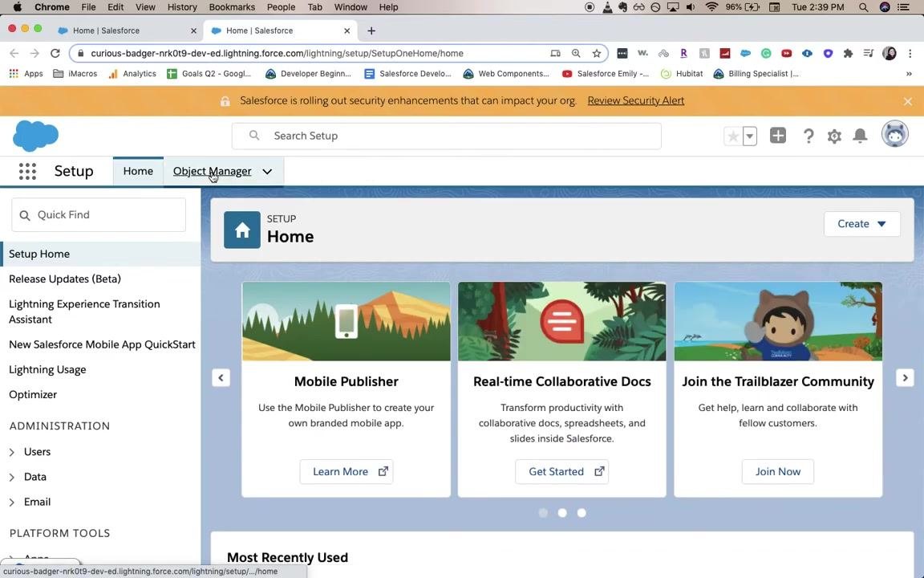Image resolution: width=924 pixels, height=578 pixels.
Task: Close the first Home | Salesforce tab
Action: click(x=193, y=31)
